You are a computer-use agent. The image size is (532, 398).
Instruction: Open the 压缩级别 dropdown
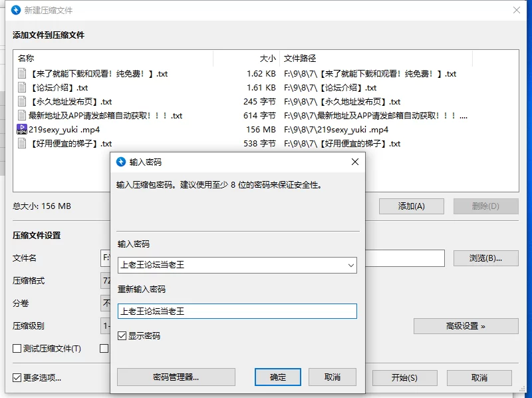(x=105, y=326)
